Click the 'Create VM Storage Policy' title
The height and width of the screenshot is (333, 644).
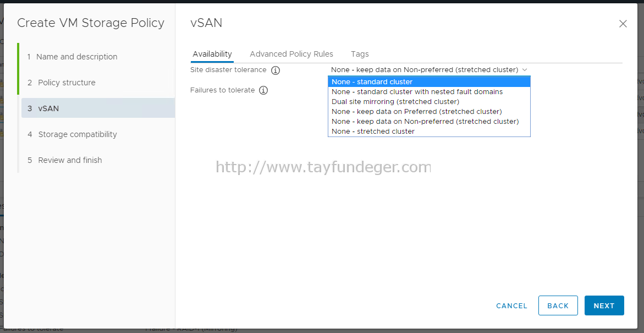coord(91,23)
